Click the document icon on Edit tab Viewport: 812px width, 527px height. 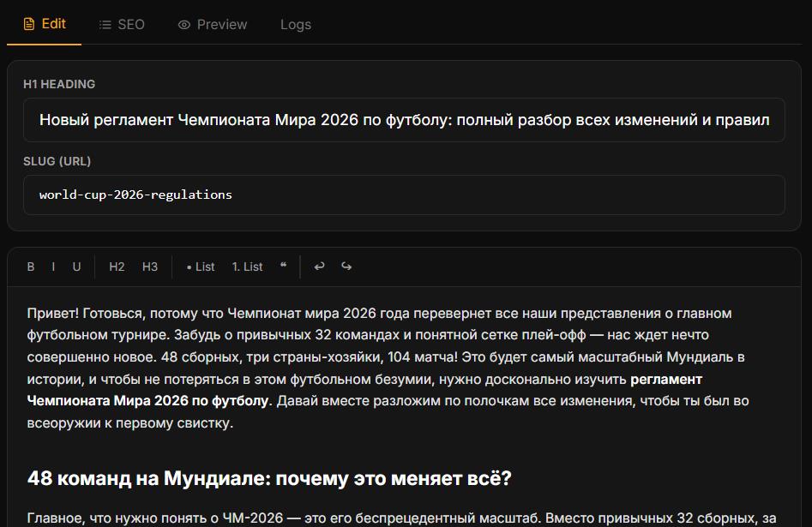(x=29, y=24)
